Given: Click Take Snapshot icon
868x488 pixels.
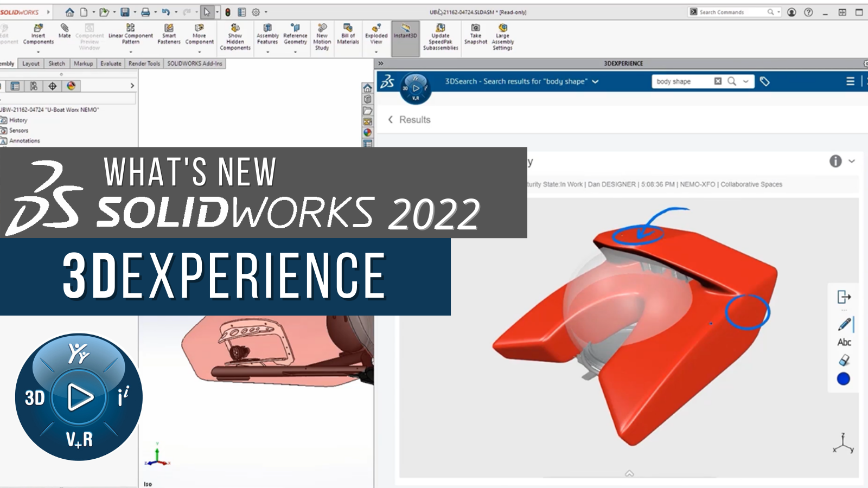Looking at the screenshot, I should tap(475, 34).
